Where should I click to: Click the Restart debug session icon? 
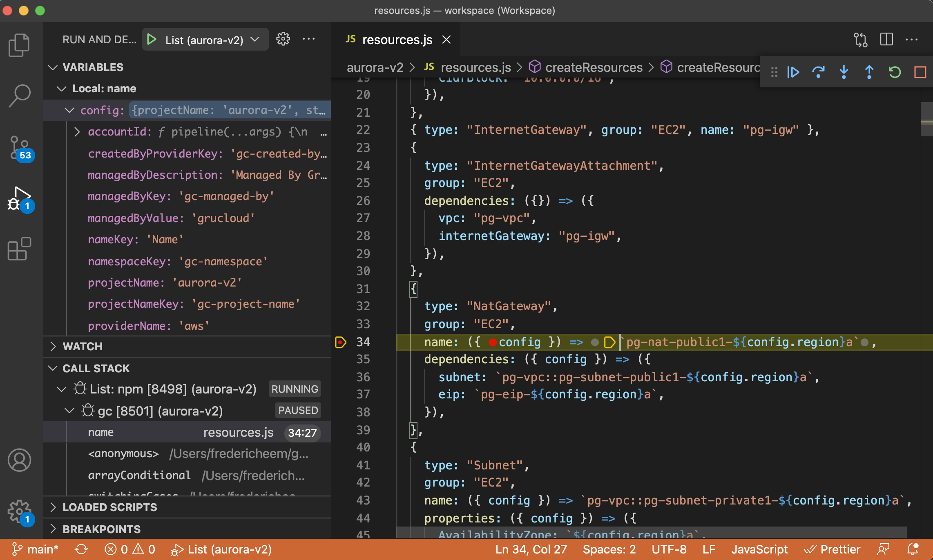[894, 72]
